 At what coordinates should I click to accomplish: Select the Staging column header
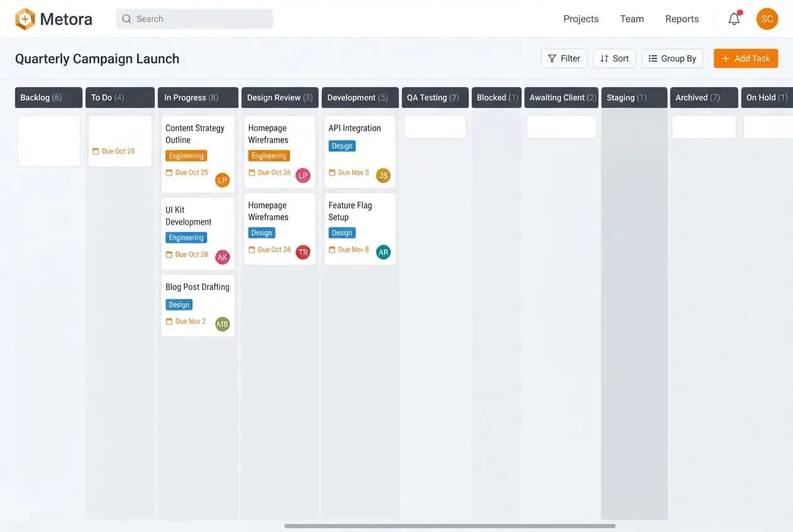(634, 97)
